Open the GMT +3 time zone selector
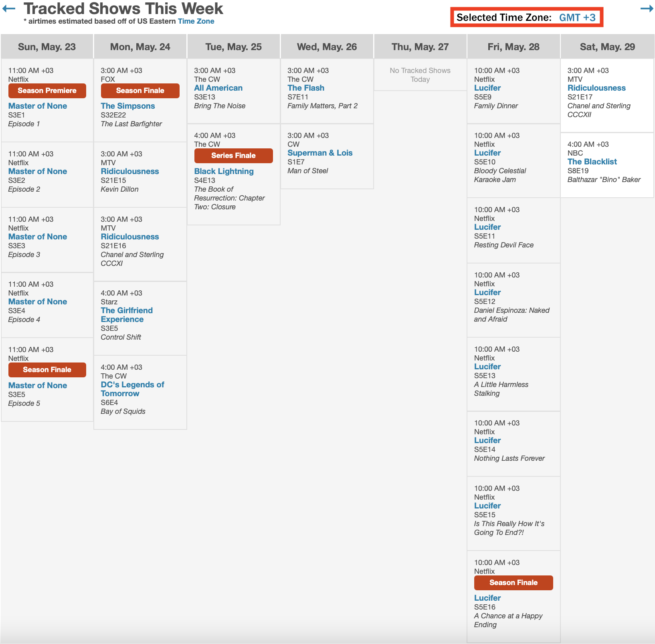 click(577, 18)
